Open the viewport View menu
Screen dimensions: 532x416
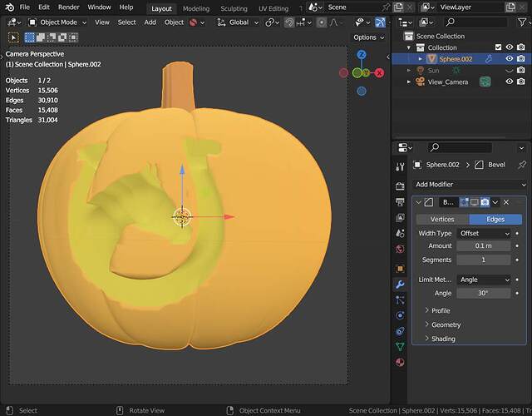tap(101, 22)
